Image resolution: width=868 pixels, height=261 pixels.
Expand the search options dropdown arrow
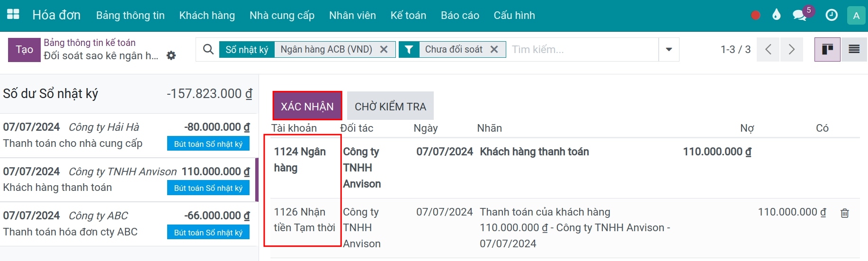coord(669,49)
